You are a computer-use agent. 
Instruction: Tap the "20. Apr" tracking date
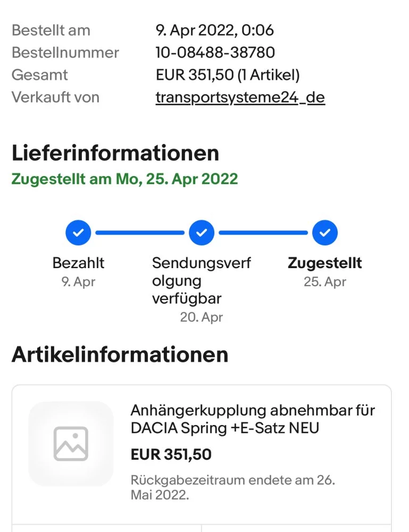(x=201, y=318)
